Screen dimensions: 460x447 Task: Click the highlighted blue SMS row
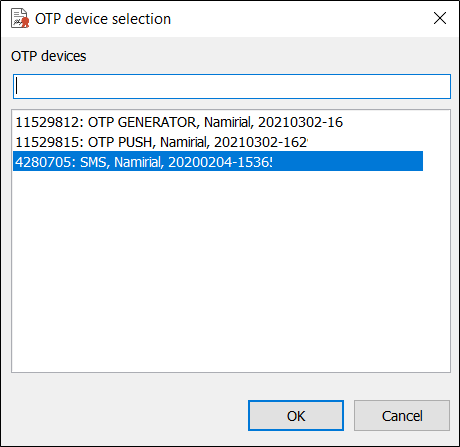coord(218,161)
